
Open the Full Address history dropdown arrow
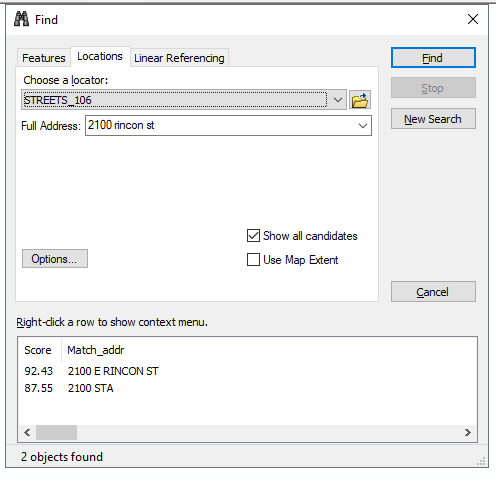[x=363, y=126]
